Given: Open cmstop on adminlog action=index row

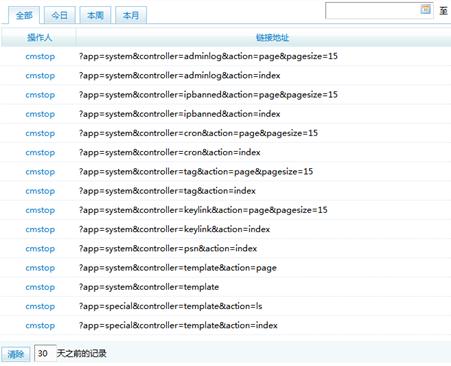Looking at the screenshot, I should point(40,76).
